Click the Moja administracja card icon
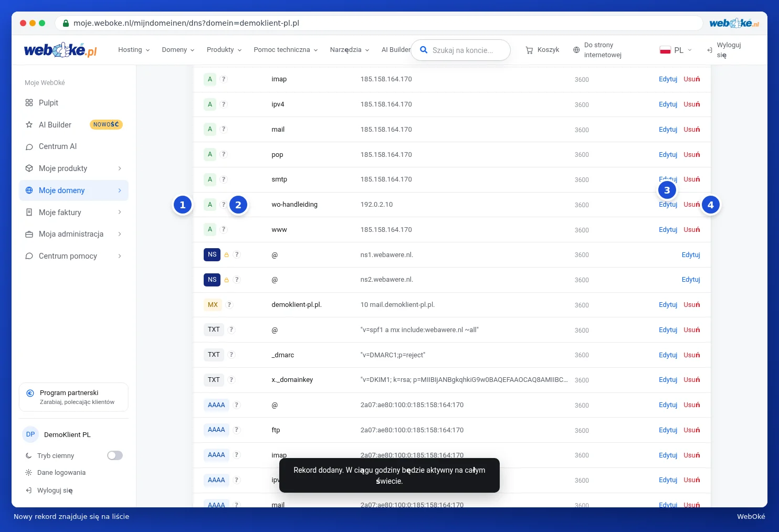 click(29, 234)
